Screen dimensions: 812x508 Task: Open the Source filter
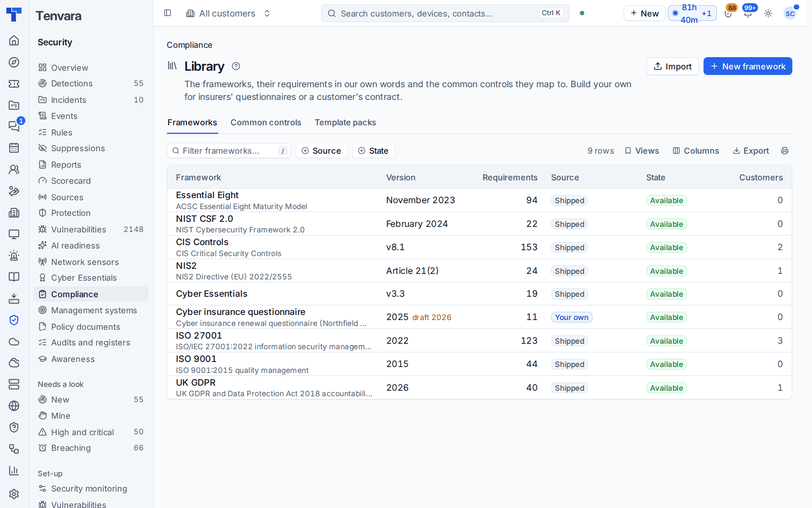click(x=321, y=151)
